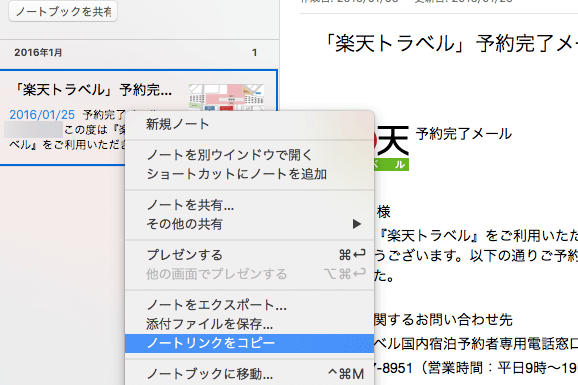The image size is (578, 385).
Task: Click the Rakuten Travel logo image in note
Action: pos(391,148)
